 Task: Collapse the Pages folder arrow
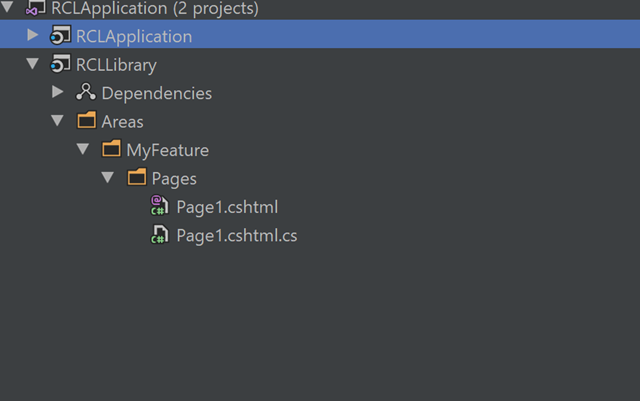(108, 177)
